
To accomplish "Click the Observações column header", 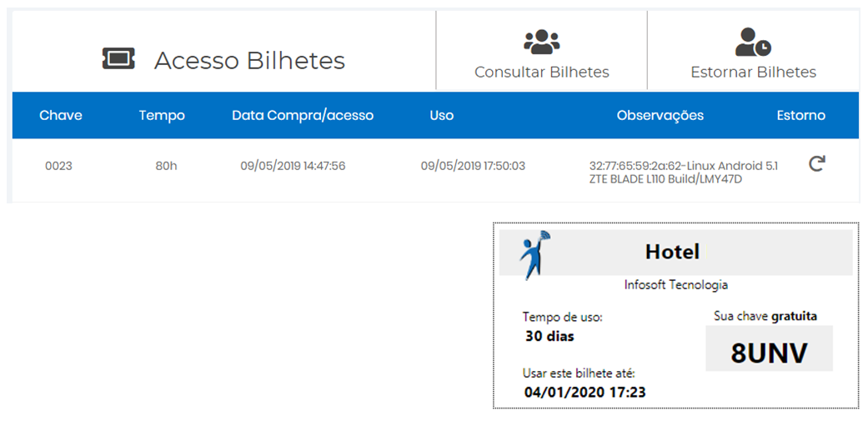I will coord(660,115).
